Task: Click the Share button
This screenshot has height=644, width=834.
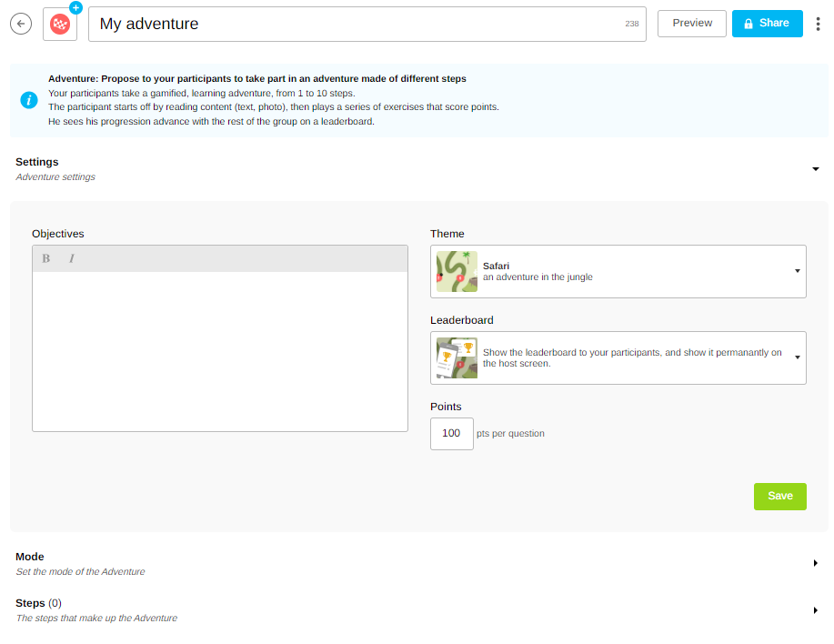Action: click(x=767, y=24)
